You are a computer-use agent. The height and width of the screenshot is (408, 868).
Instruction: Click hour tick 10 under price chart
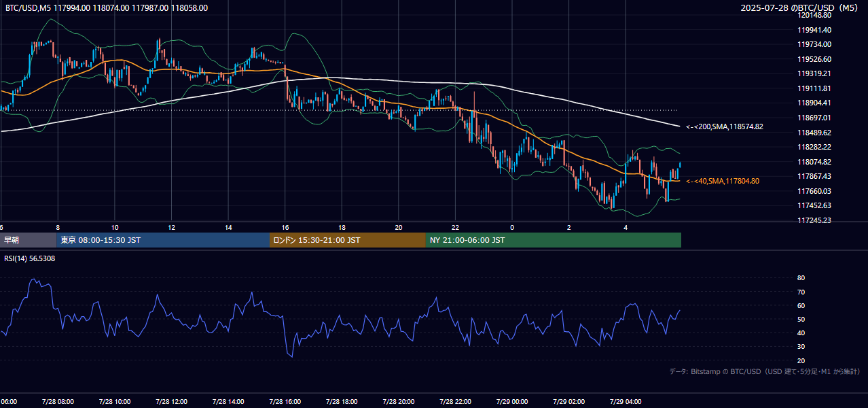(x=115, y=228)
